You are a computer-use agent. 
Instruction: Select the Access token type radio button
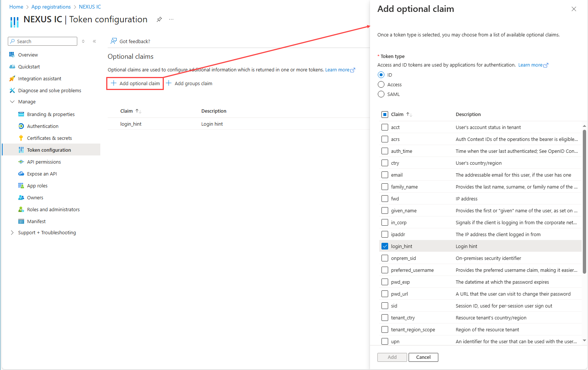click(381, 84)
